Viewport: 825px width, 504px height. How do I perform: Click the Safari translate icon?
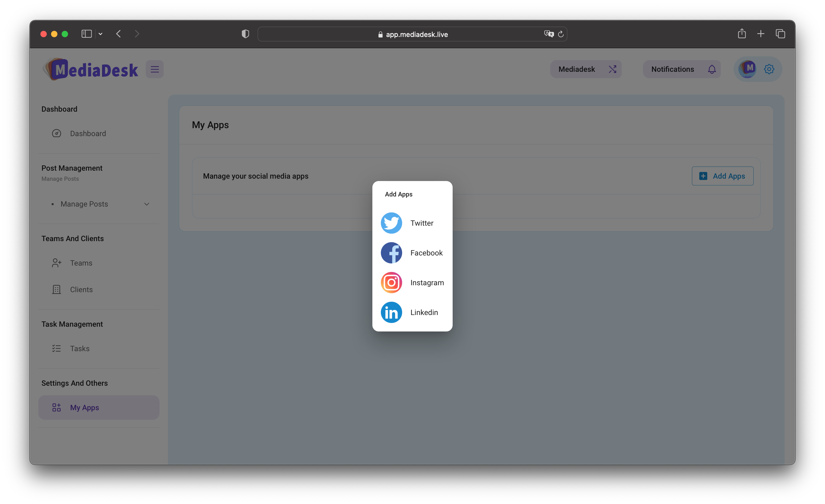[x=549, y=34]
